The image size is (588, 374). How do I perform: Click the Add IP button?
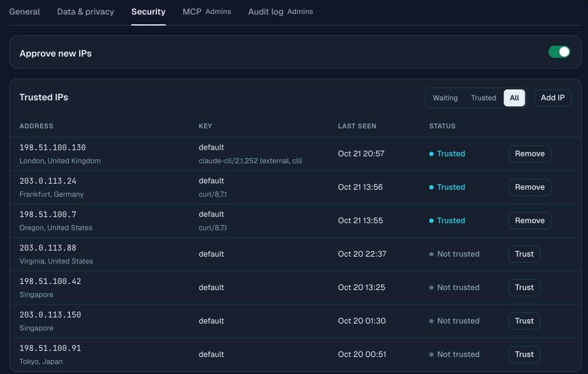point(552,98)
